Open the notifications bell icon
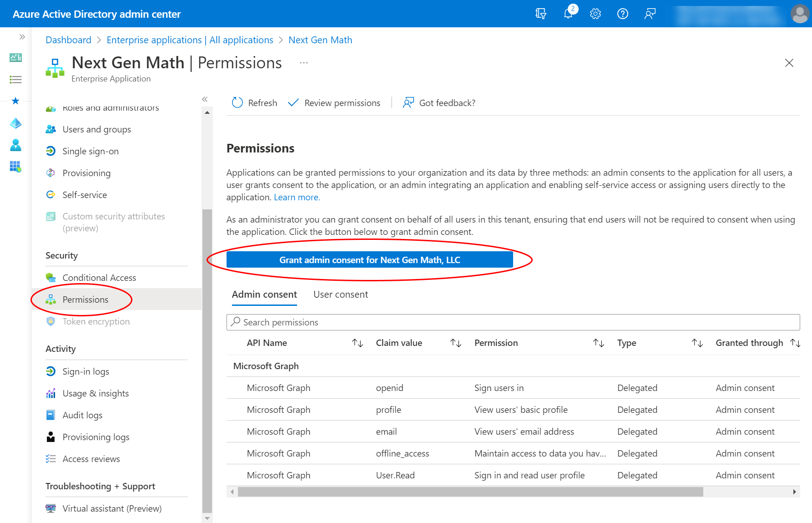 pyautogui.click(x=569, y=13)
